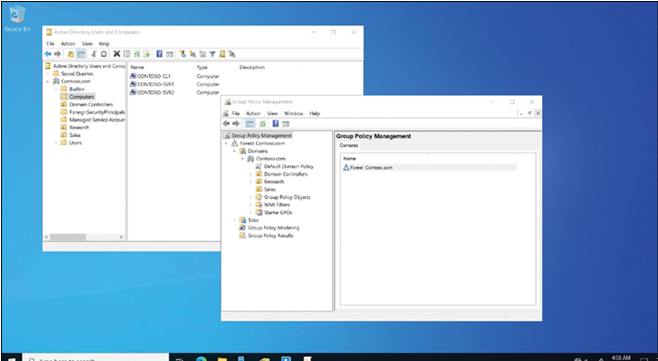Click the Filter funnel icon in Active Directory toolbar
Viewport: 658px width, 361px height.
pos(212,54)
